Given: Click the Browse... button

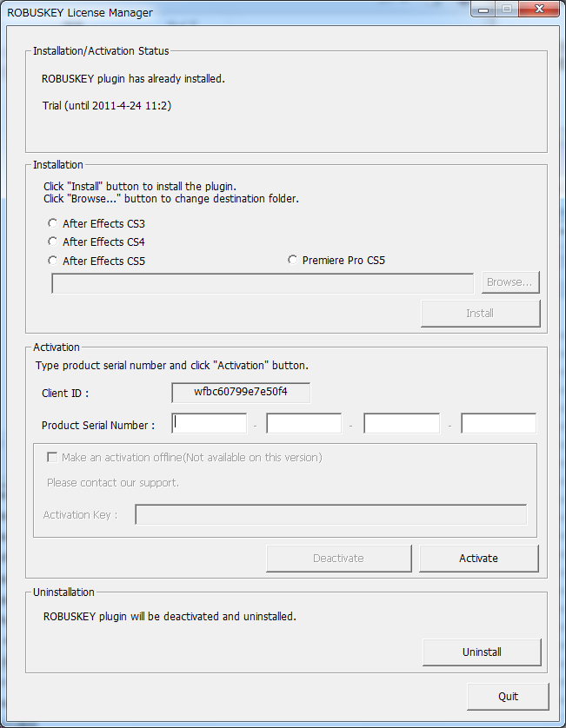Looking at the screenshot, I should click(510, 282).
